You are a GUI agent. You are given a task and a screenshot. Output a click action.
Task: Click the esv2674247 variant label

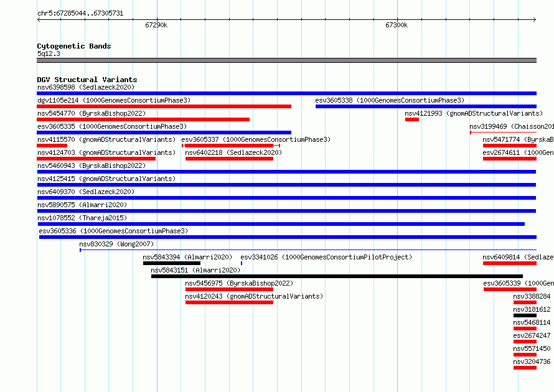(532, 335)
